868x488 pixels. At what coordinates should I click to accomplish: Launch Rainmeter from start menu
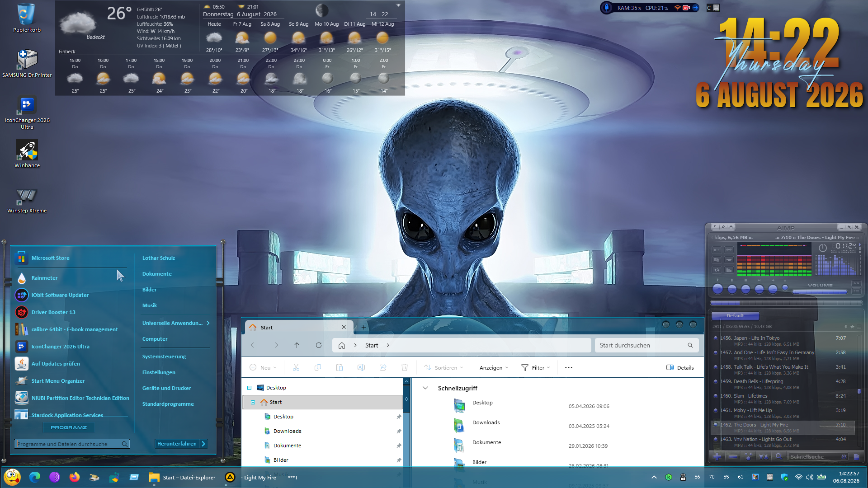coord(44,278)
